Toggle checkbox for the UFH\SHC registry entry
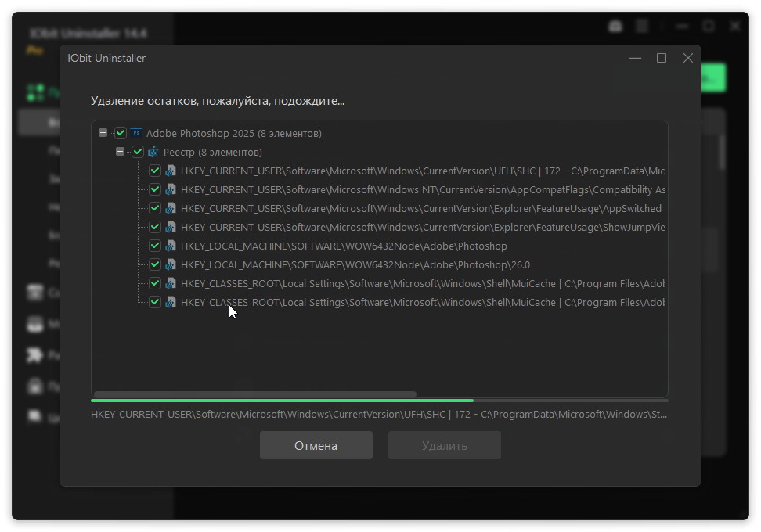This screenshot has width=761, height=532. pyautogui.click(x=155, y=171)
